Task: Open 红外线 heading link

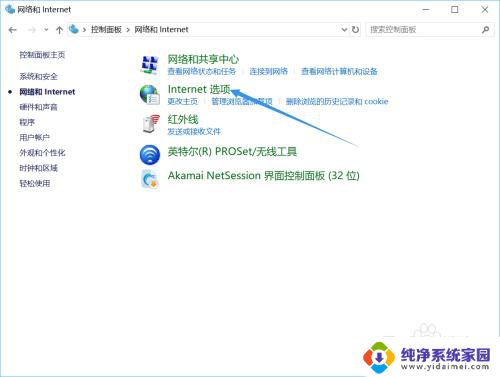Action: point(183,119)
